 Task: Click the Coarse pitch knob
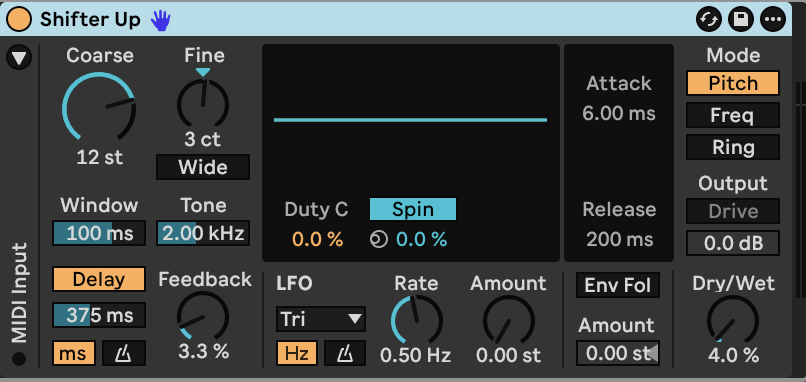click(x=99, y=107)
